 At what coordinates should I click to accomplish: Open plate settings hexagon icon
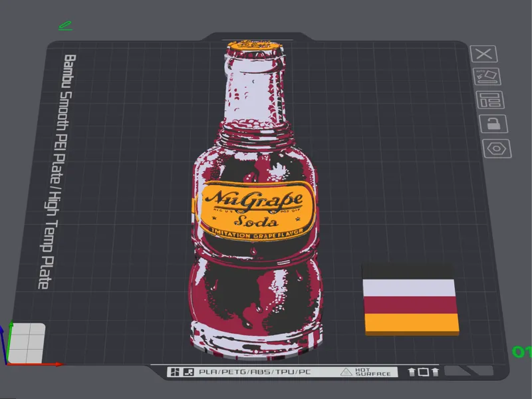[x=497, y=148]
